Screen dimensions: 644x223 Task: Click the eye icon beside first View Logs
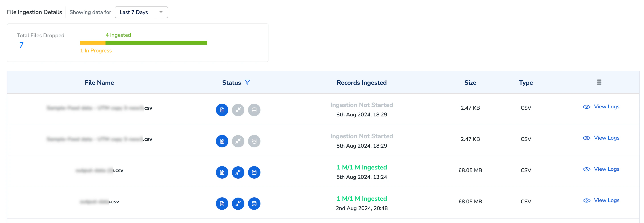pos(586,107)
